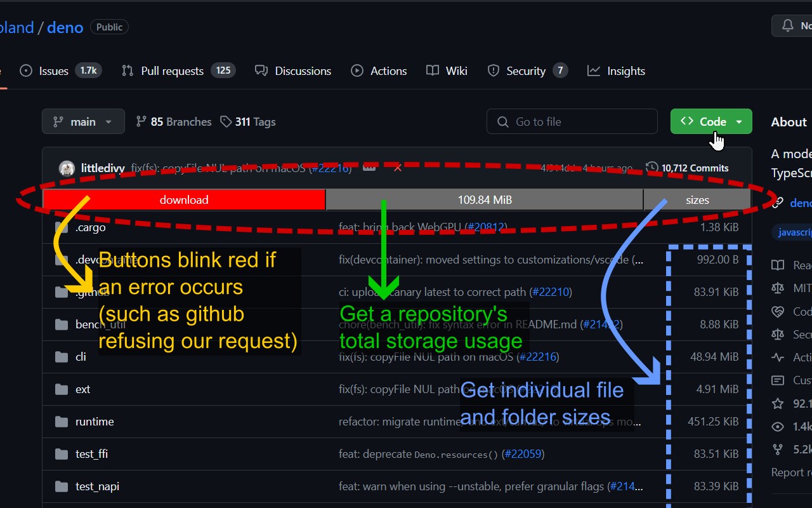The width and height of the screenshot is (812, 508).
Task: Click the Go to file search field
Action: click(572, 121)
